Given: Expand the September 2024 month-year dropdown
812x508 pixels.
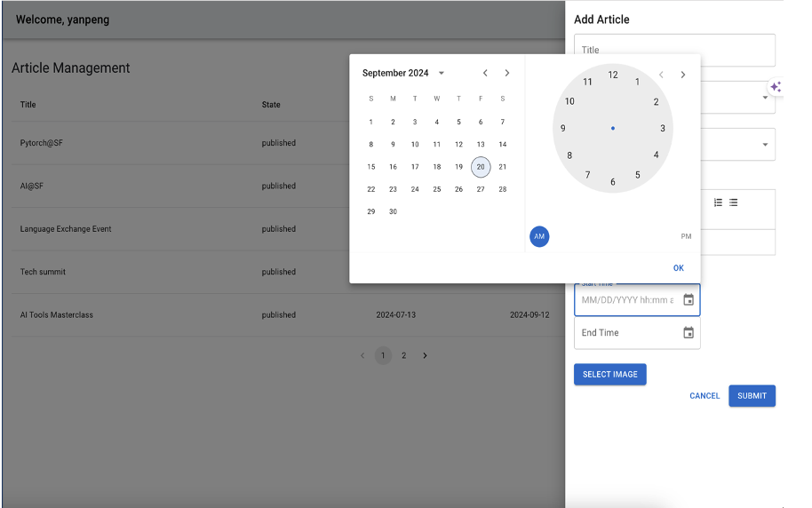Looking at the screenshot, I should (442, 73).
